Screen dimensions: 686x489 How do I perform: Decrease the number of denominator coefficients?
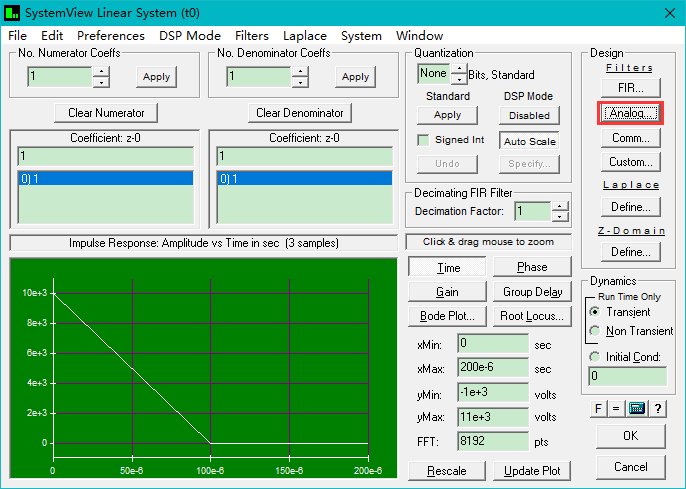point(300,82)
